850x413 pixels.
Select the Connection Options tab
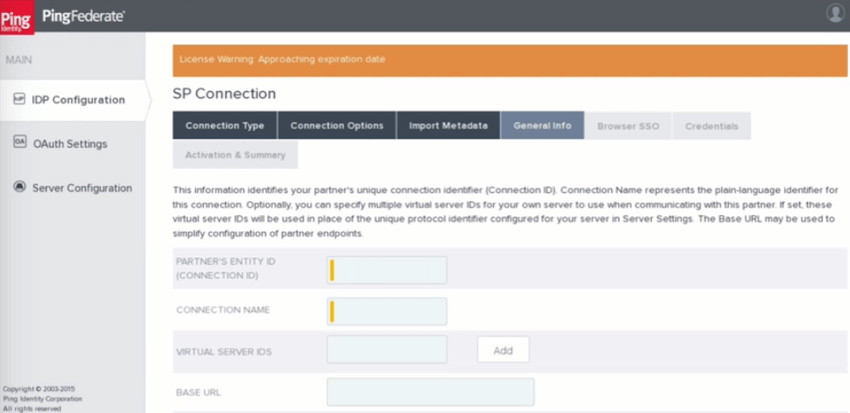[x=337, y=126]
